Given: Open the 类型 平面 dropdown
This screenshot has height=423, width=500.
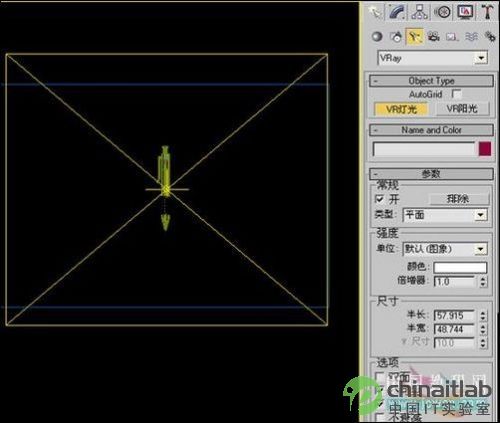Looking at the screenshot, I should pos(445,215).
